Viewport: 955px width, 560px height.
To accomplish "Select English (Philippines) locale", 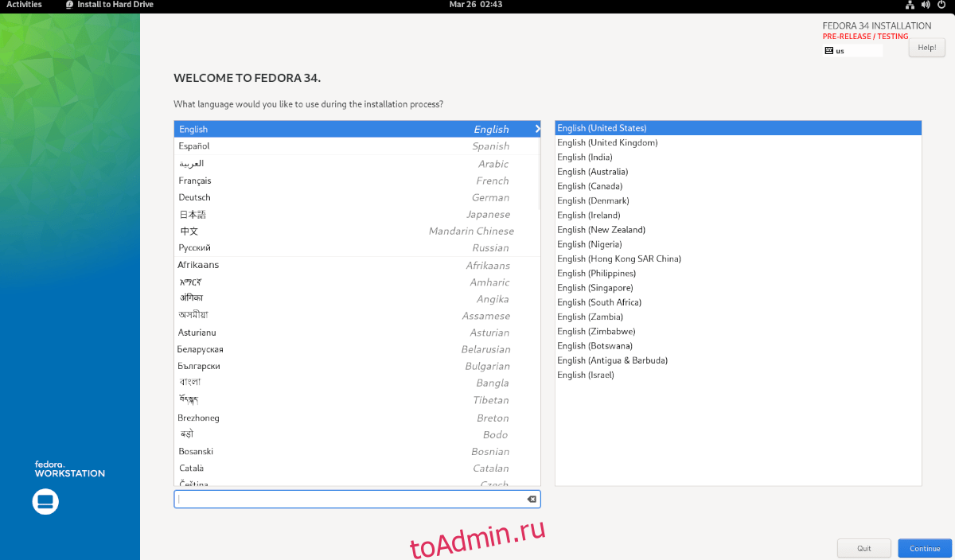I will [x=738, y=273].
